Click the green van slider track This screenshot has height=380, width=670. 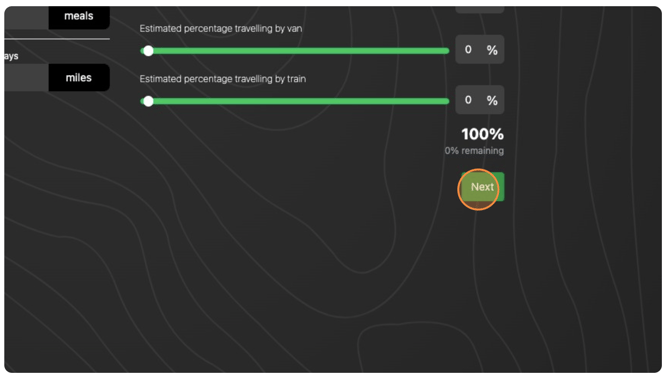(295, 51)
